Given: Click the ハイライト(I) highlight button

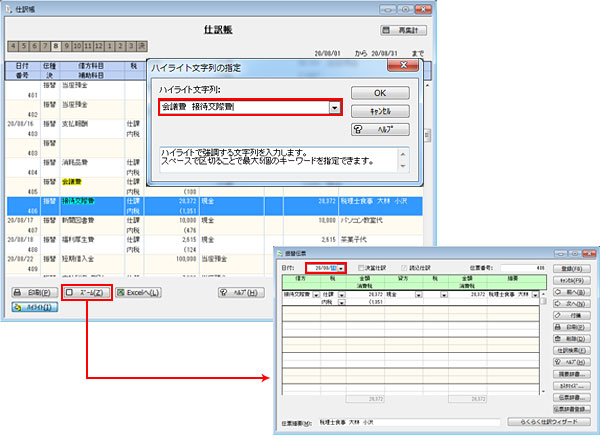Looking at the screenshot, I should (x=34, y=307).
